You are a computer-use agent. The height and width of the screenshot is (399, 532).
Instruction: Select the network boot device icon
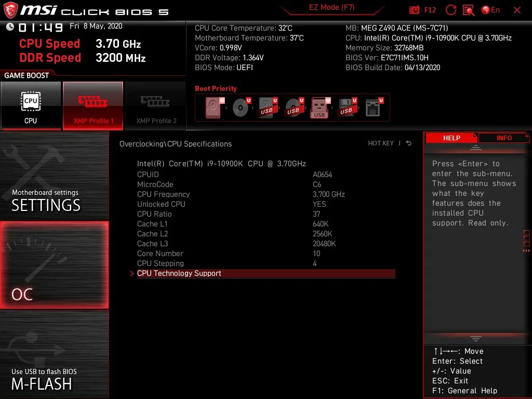coord(374,108)
